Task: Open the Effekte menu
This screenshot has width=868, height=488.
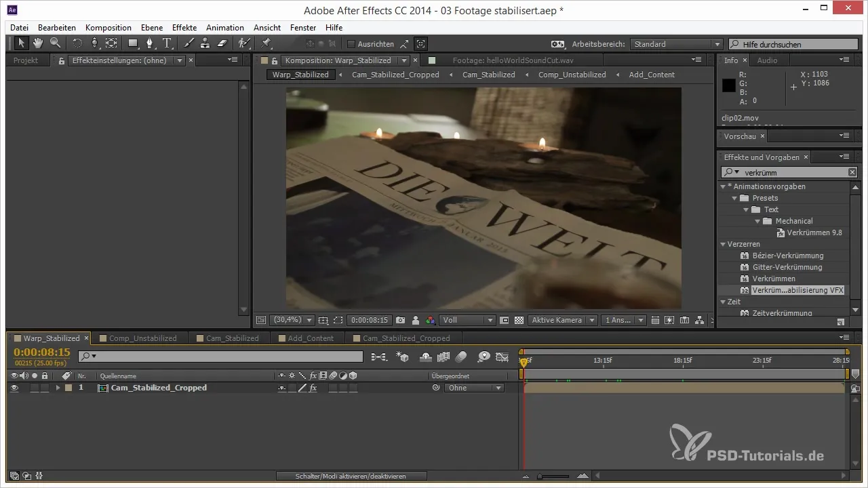Action: tap(184, 28)
